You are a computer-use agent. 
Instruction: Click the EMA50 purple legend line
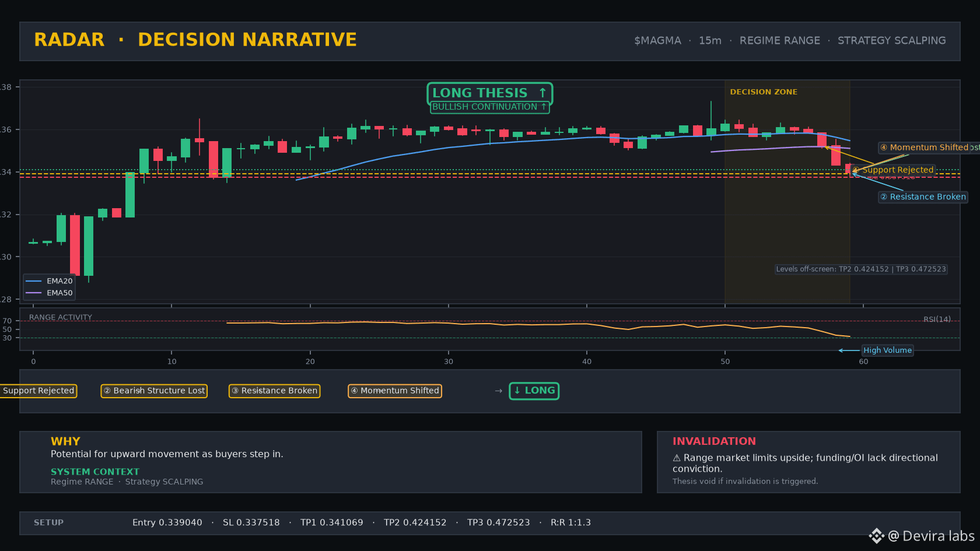(x=34, y=293)
